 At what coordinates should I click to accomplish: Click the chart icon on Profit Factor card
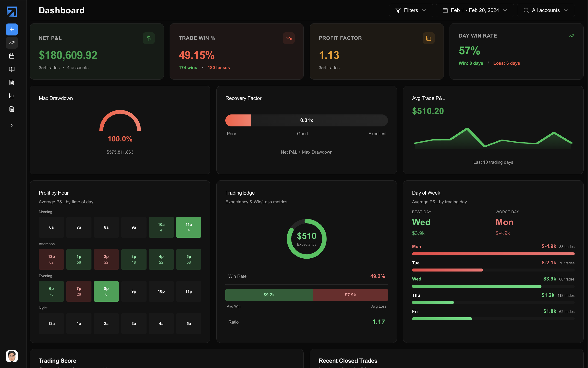pyautogui.click(x=428, y=38)
